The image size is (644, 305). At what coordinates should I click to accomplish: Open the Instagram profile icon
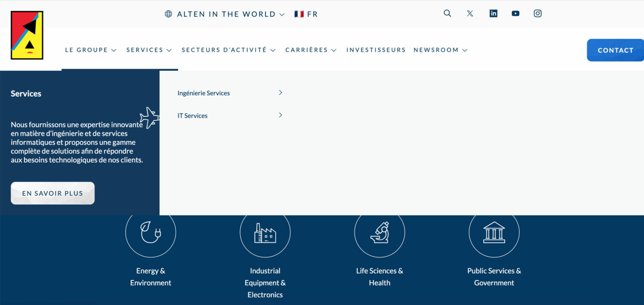(538, 13)
